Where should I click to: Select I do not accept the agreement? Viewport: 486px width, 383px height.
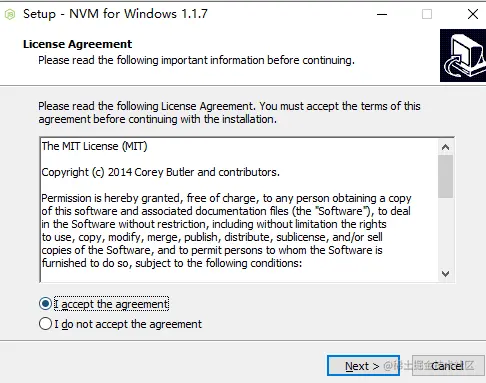(45, 324)
